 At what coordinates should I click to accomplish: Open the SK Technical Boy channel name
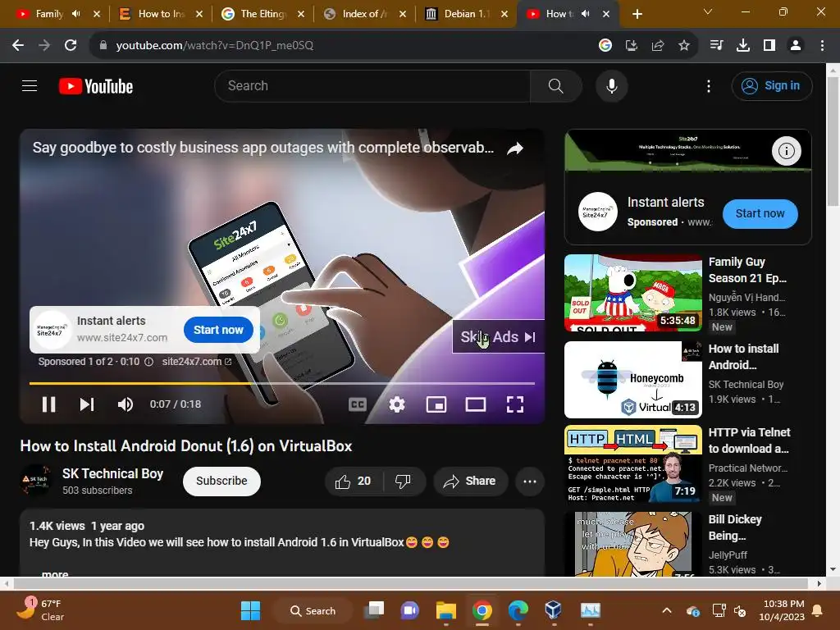click(x=112, y=473)
